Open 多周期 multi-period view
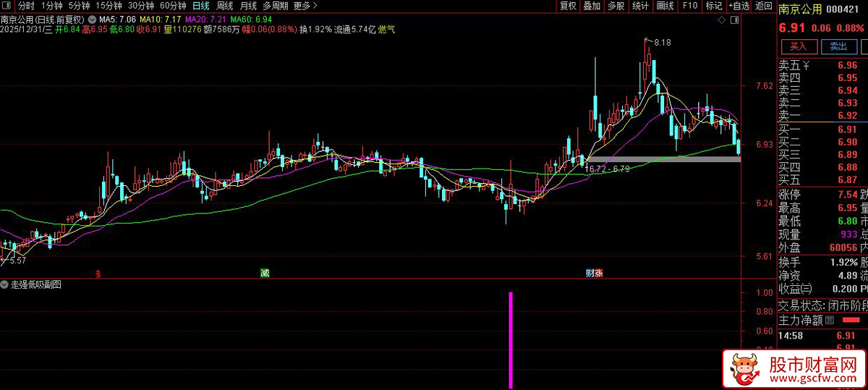This screenshot has height=390, width=868. pos(276,6)
